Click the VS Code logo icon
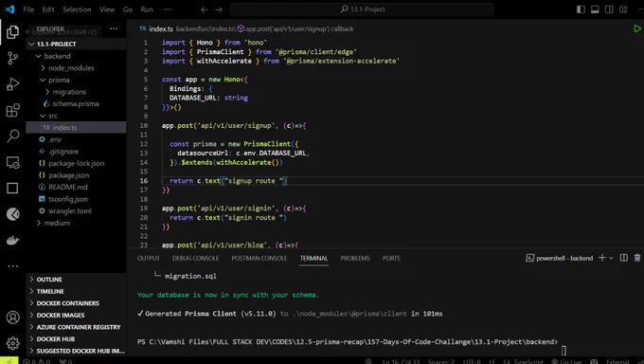This screenshot has width=644, height=364. [x=9, y=9]
